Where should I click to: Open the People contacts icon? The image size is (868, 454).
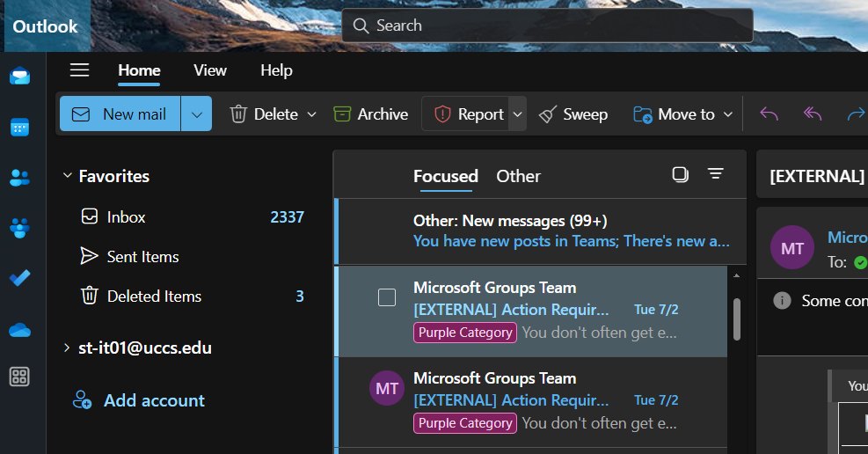pos(20,178)
